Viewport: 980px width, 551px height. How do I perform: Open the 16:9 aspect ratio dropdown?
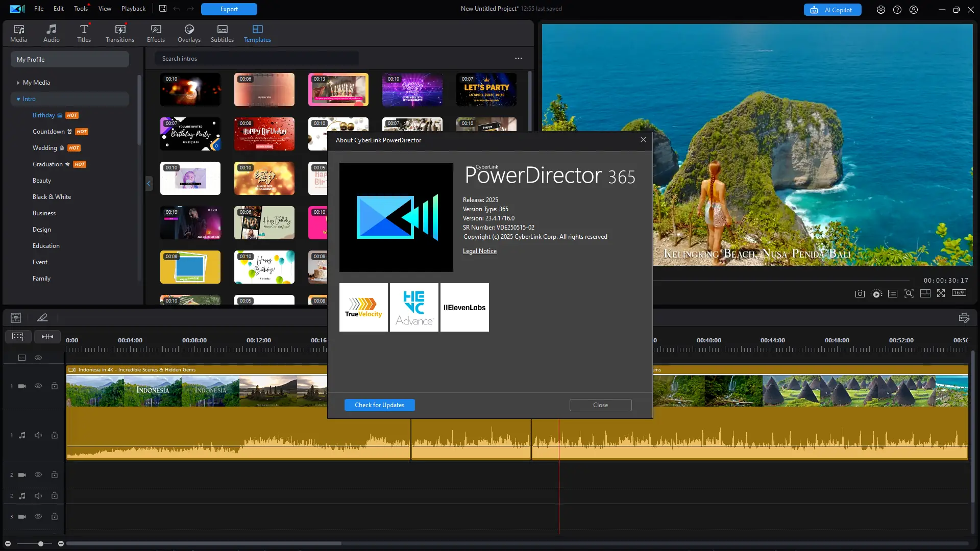tap(959, 293)
